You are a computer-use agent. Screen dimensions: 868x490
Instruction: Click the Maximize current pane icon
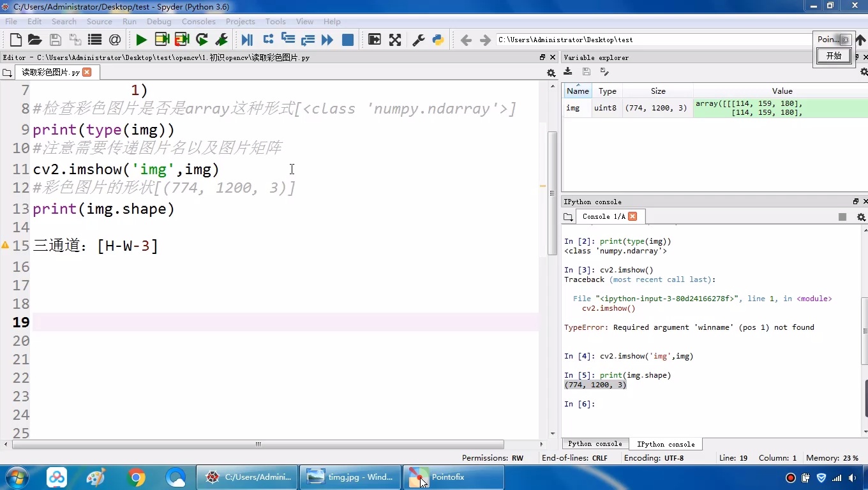point(375,40)
